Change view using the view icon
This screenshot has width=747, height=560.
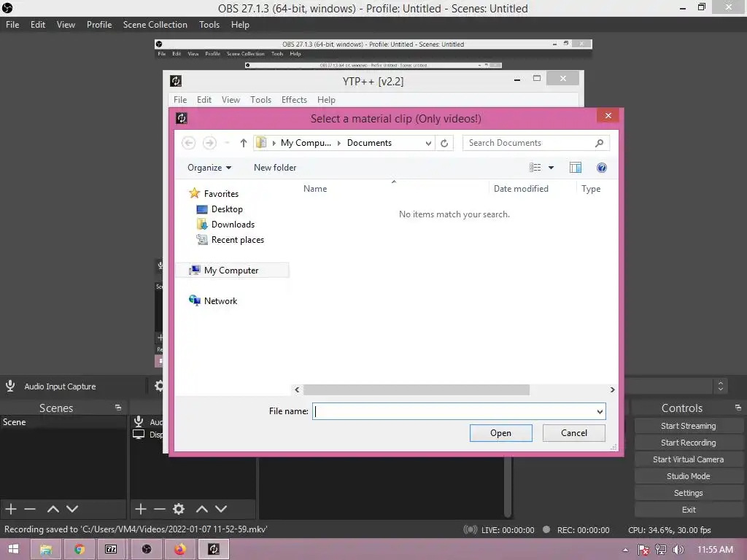coord(535,168)
